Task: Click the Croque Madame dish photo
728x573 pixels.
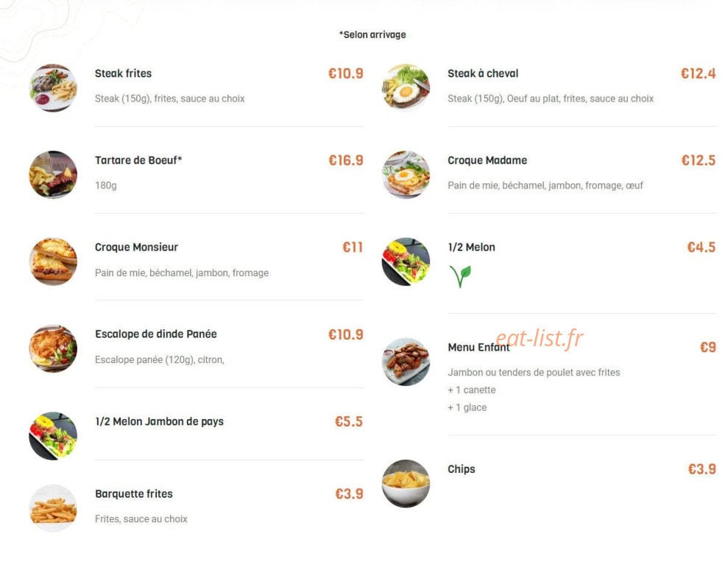Action: coord(406,175)
